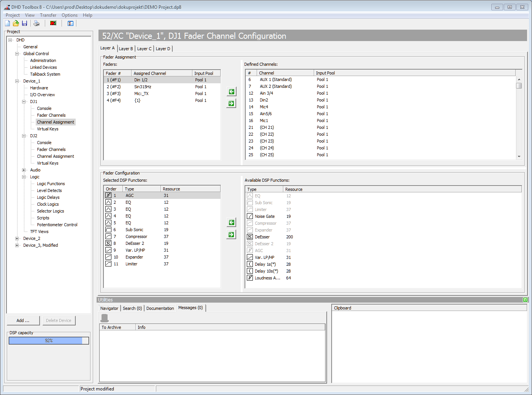Expand the Device_2 tree node
The width and height of the screenshot is (532, 395).
(x=16, y=238)
